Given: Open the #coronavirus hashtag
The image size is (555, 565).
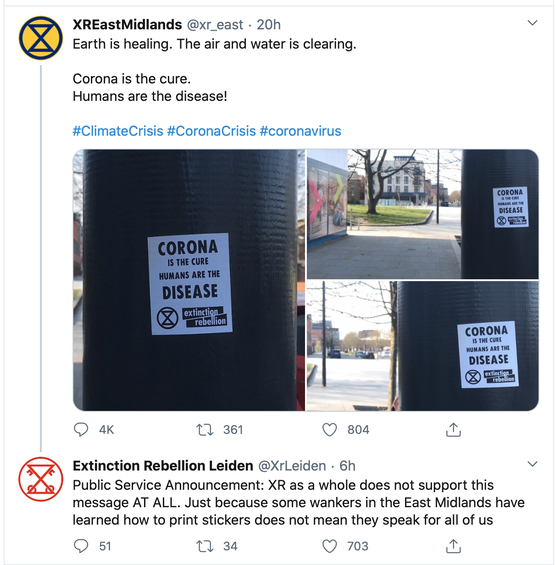Looking at the screenshot, I should 300,131.
